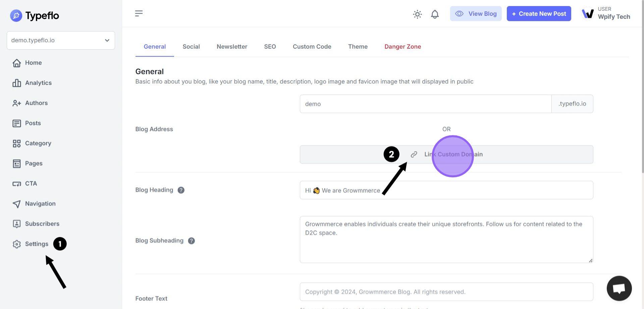Click the View Blog button
The height and width of the screenshot is (309, 644).
point(475,14)
